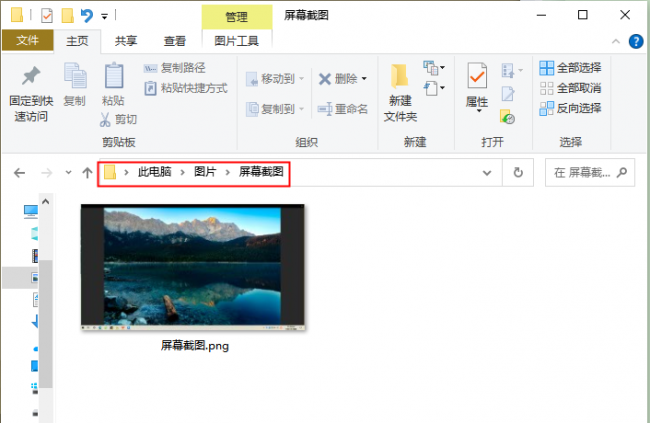Screen dimensions: 650x423
Task: Click Select none (全部取消)
Action: pos(570,88)
